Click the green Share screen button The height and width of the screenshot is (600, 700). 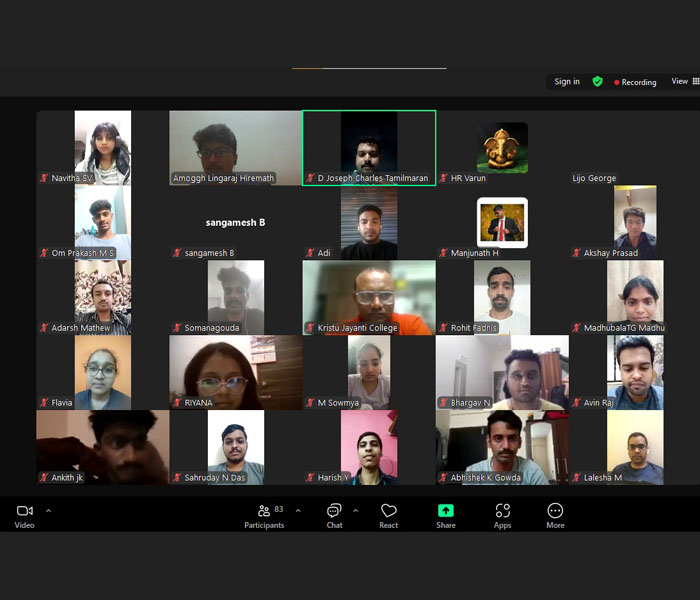446,511
